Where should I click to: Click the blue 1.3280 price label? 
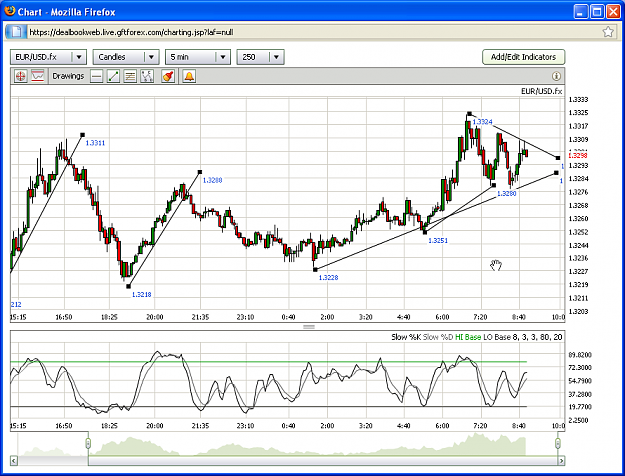[x=506, y=193]
